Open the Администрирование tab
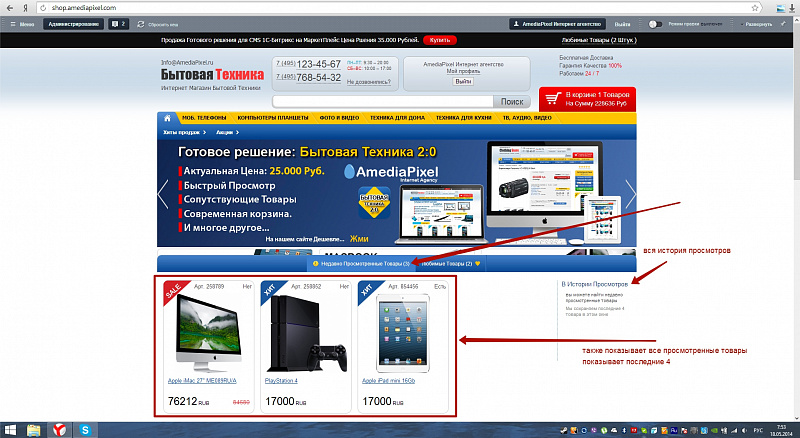The image size is (800, 438). coord(73,24)
